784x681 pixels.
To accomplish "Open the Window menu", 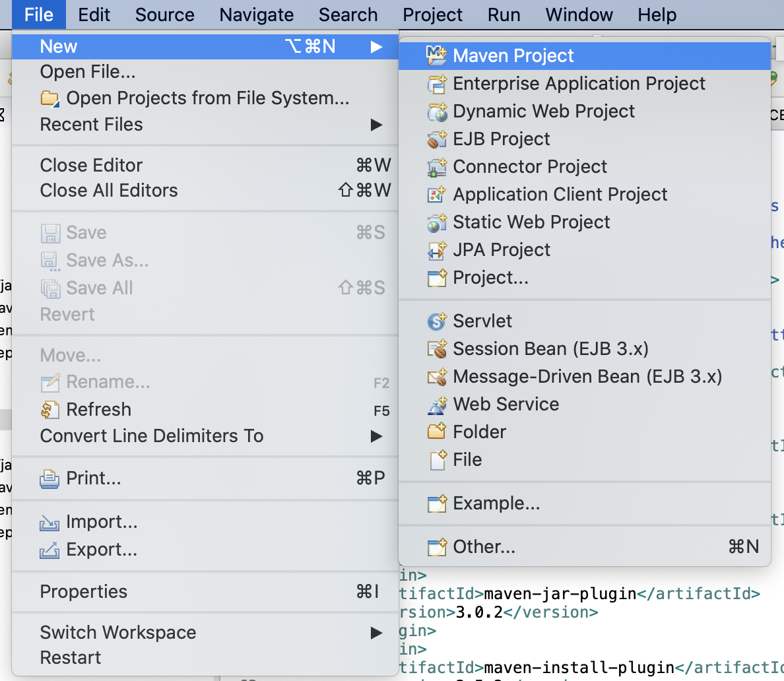I will [579, 15].
